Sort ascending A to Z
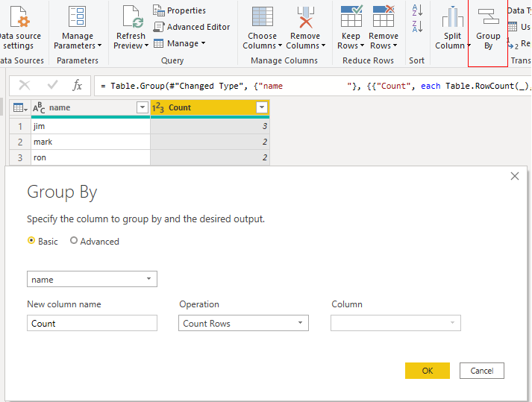532x402 pixels. [x=417, y=10]
